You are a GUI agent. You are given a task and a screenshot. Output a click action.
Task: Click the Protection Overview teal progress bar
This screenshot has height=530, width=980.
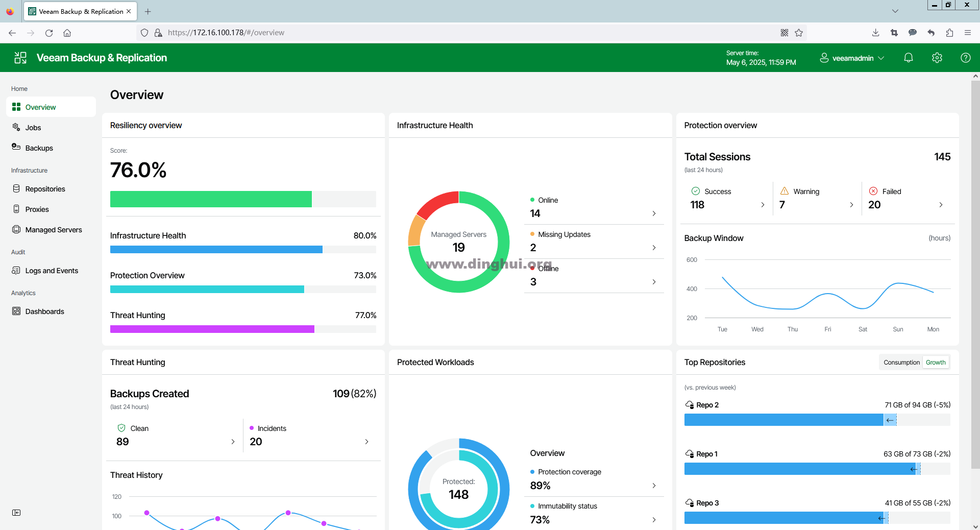pyautogui.click(x=243, y=290)
